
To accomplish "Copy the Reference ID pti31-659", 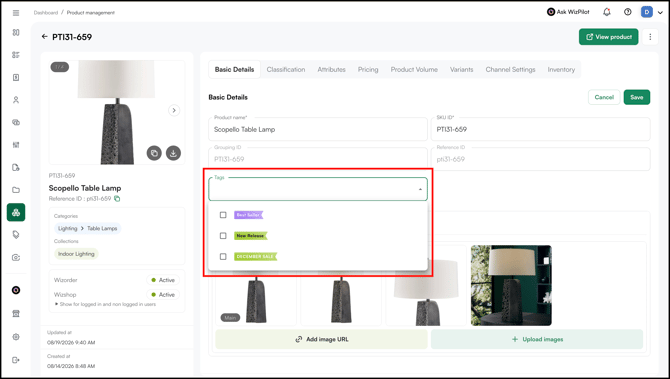I will coord(117,199).
